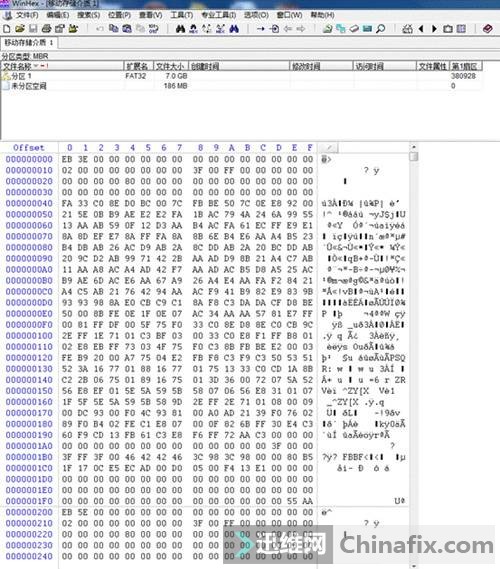This screenshot has width=500, height=569.
Task: Open the 帮助(H) menu
Action: (322, 15)
